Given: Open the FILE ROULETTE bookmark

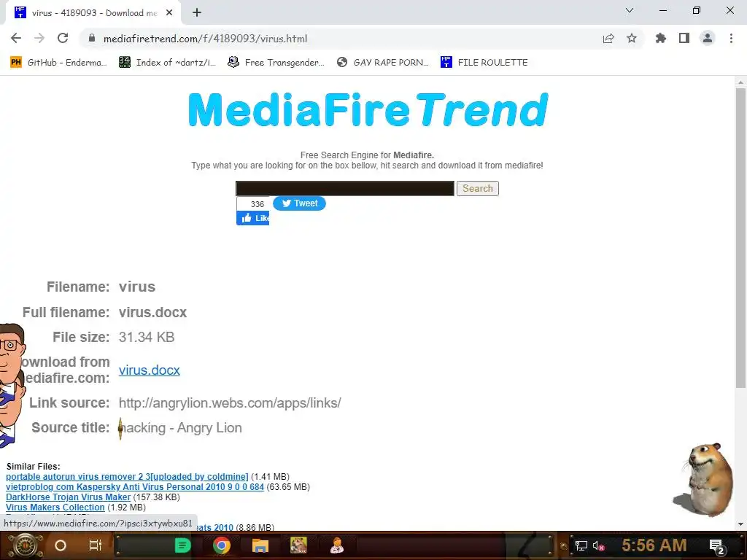Looking at the screenshot, I should [x=484, y=63].
